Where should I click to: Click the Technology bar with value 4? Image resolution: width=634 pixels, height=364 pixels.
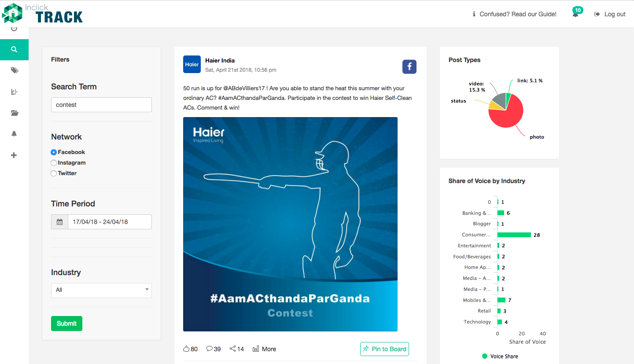tap(500, 322)
